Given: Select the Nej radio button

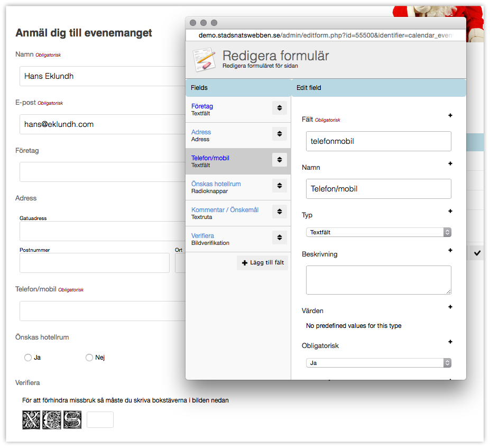Looking at the screenshot, I should click(89, 358).
